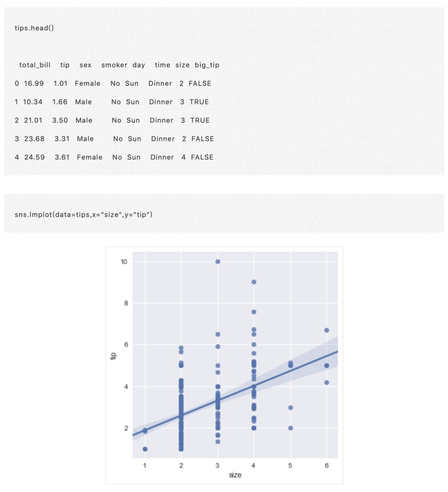Viewport: 448px width, 492px height.
Task: Click the FALSE value in row 3
Action: click(202, 138)
